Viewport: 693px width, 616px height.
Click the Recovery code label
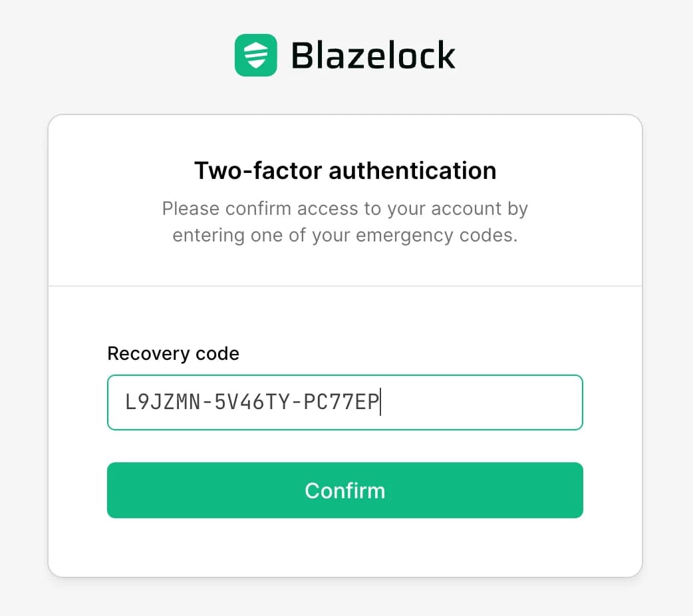click(x=173, y=353)
